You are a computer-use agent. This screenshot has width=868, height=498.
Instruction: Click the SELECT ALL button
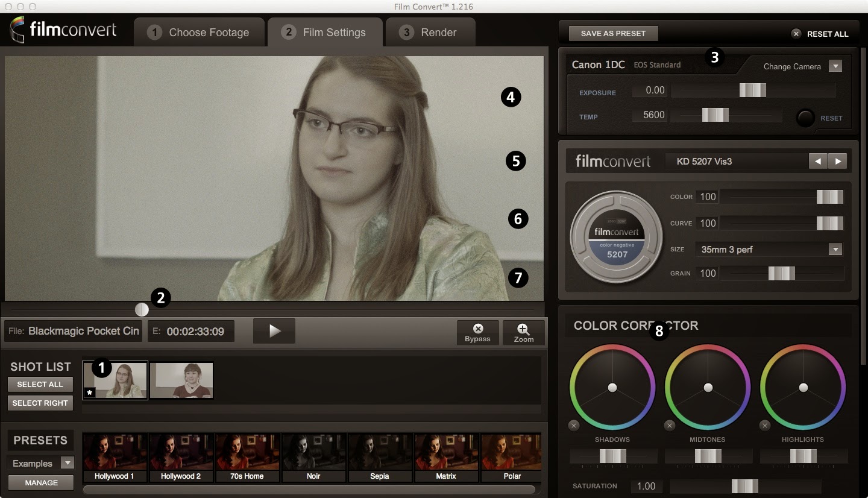40,385
